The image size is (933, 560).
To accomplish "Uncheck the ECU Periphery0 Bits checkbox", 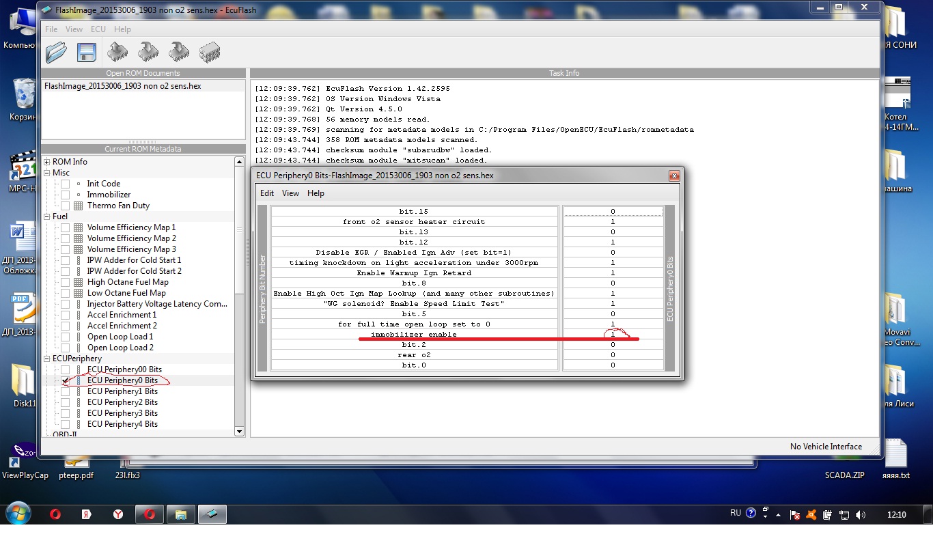I will 66,380.
